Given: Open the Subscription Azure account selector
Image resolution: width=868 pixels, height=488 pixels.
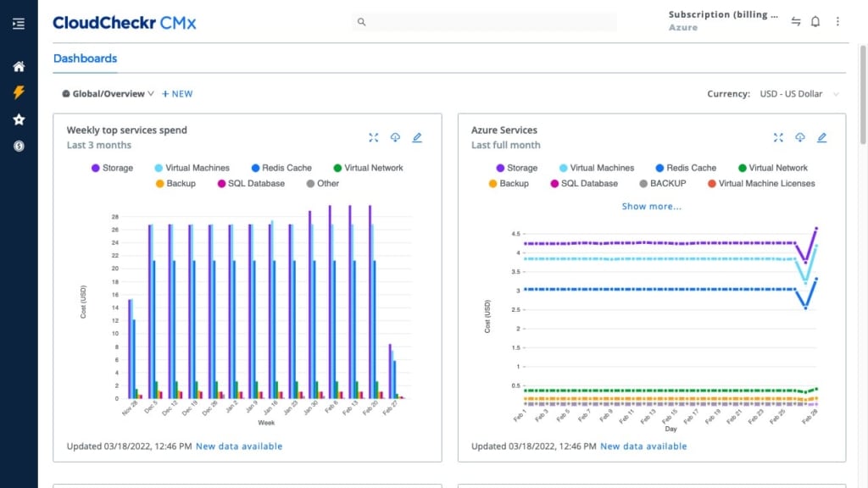Looking at the screenshot, I should click(x=723, y=20).
